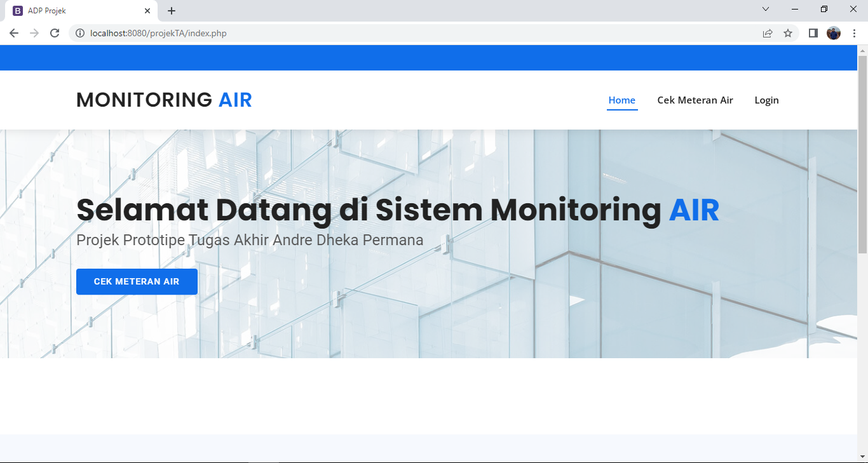Click the MONITORING AIR logo
The image size is (868, 463).
pyautogui.click(x=163, y=99)
